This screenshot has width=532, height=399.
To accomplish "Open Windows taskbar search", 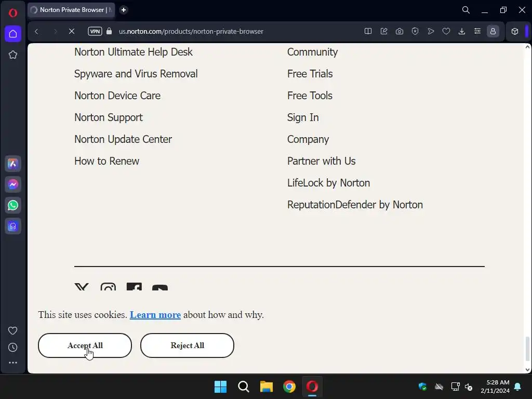I will pyautogui.click(x=244, y=387).
